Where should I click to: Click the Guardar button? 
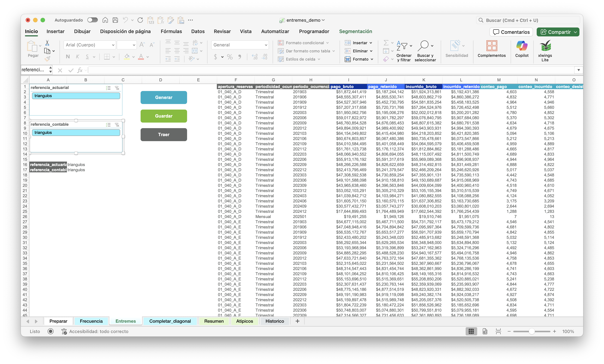point(164,116)
